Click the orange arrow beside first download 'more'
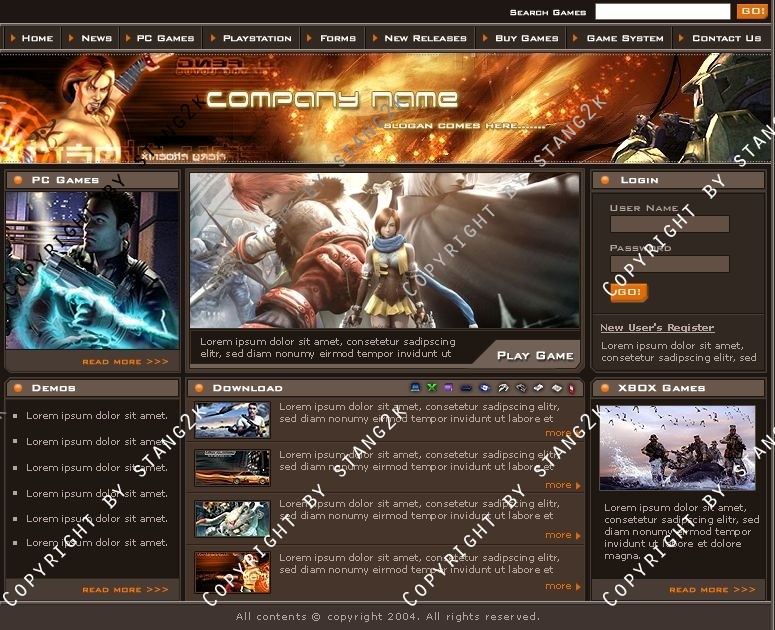Viewport: 775px width, 630px height. (x=578, y=433)
